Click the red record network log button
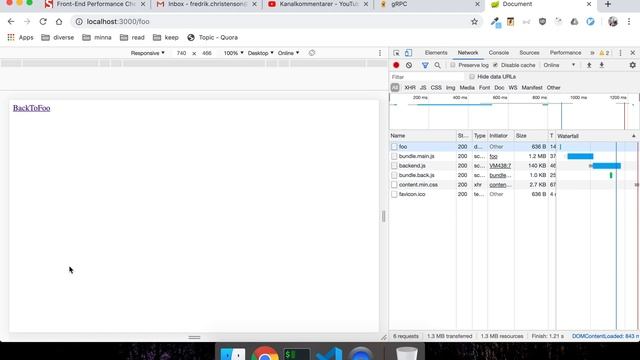The height and width of the screenshot is (360, 640). [x=396, y=65]
